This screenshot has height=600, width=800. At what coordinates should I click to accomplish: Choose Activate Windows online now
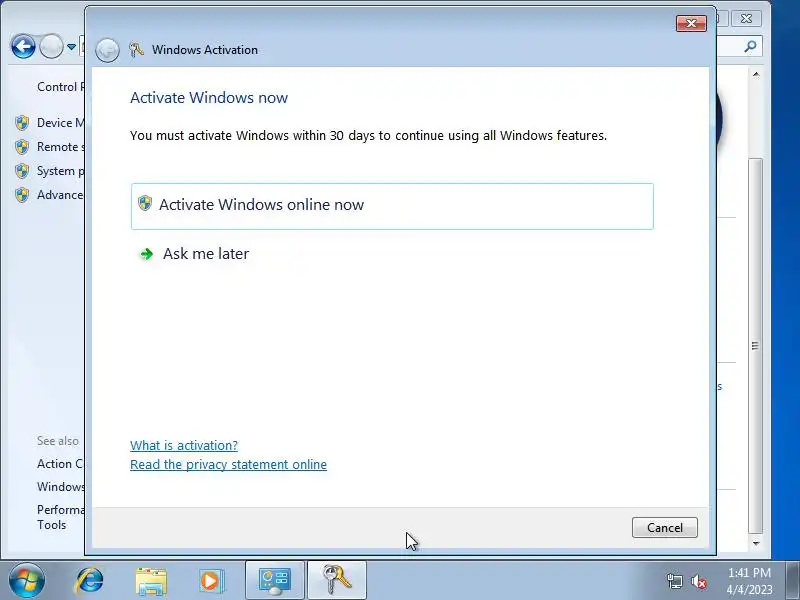[x=392, y=206]
